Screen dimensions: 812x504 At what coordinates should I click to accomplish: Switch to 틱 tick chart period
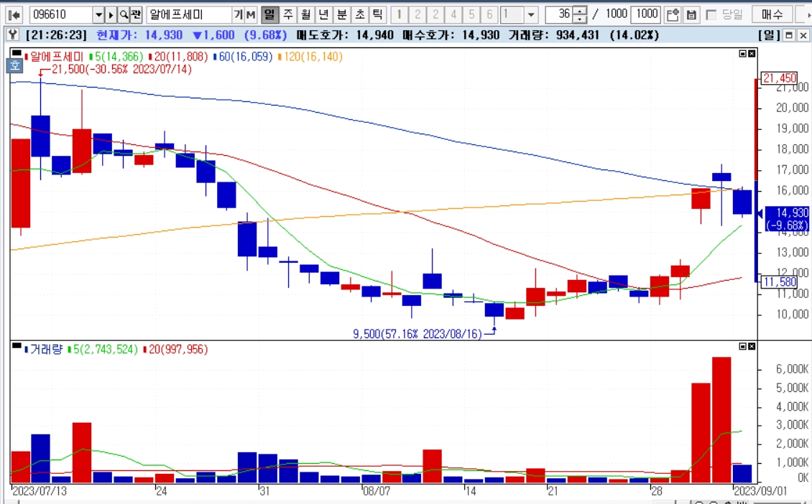pos(377,14)
